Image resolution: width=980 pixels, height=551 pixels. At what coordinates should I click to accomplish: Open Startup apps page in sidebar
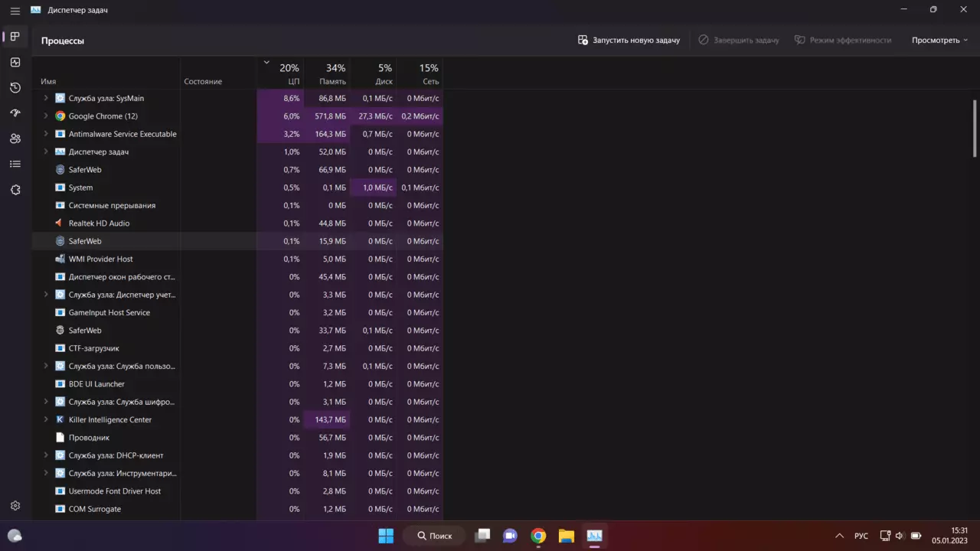coord(15,113)
